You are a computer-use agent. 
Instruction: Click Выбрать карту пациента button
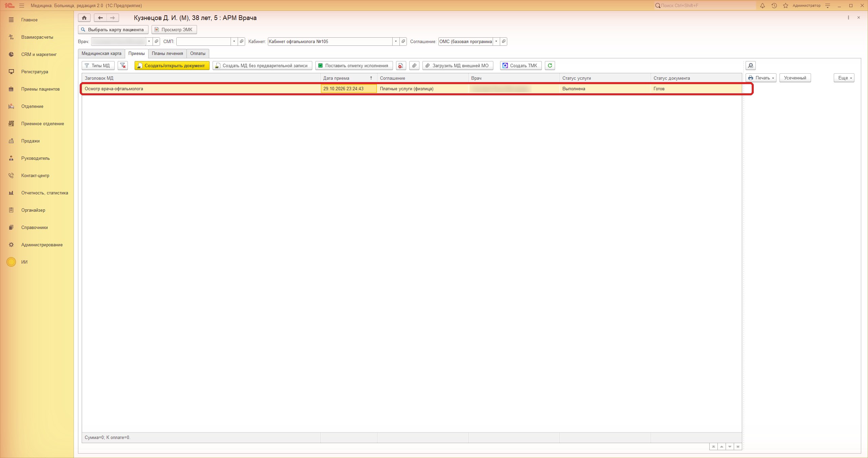113,30
